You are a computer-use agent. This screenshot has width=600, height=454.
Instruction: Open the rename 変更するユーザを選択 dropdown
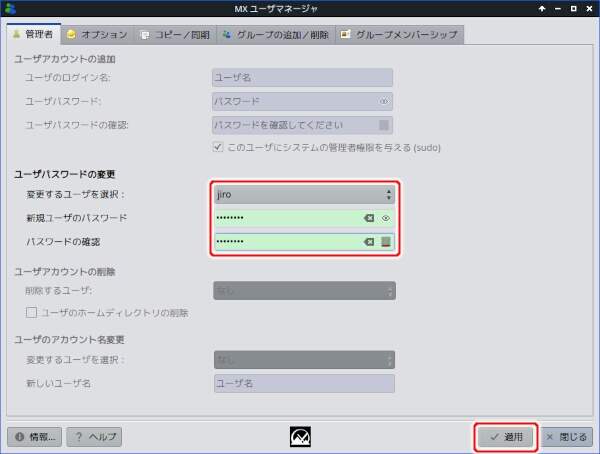click(305, 360)
